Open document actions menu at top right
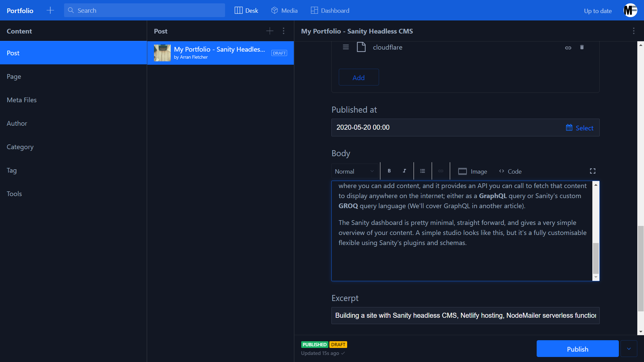 (x=634, y=31)
